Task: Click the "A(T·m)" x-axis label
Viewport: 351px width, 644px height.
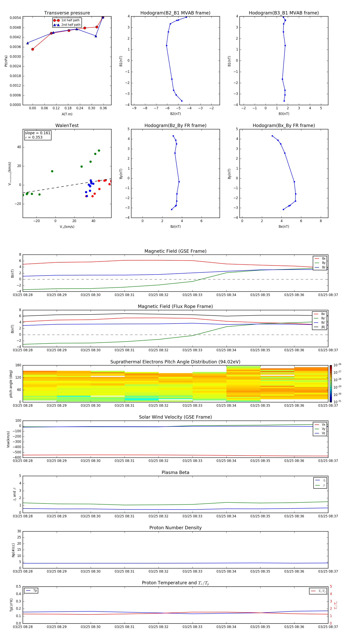Action: (x=67, y=114)
